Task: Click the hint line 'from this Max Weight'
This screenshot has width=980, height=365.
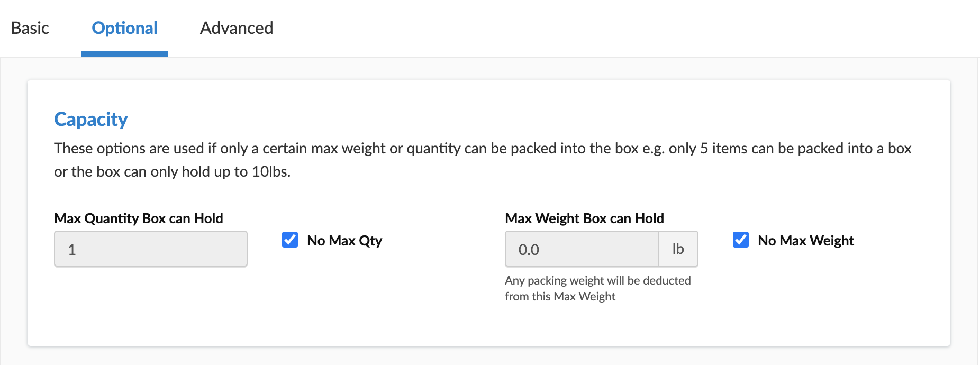Action: pos(560,296)
